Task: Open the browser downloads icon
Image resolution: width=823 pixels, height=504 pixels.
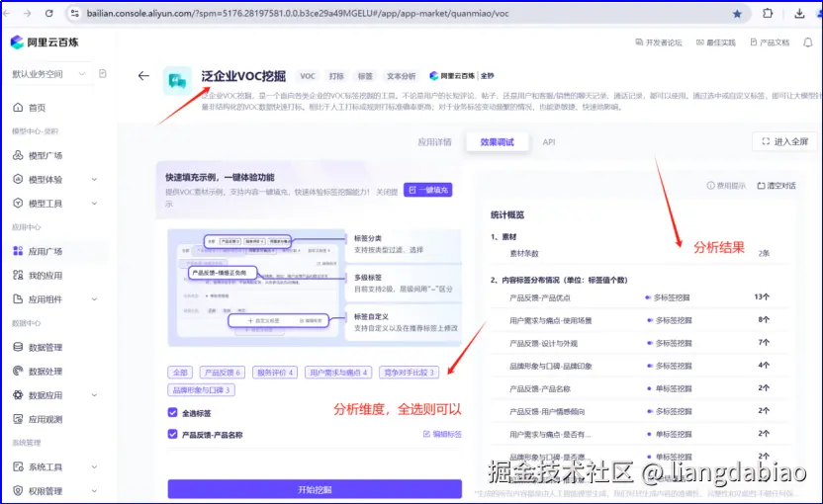Action: (799, 14)
